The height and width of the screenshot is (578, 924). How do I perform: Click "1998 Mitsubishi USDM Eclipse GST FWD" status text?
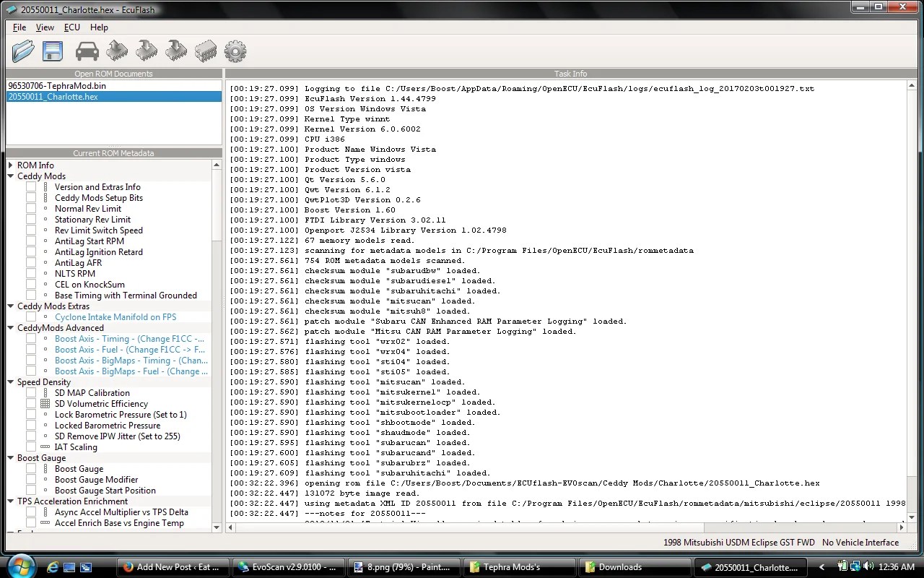click(739, 543)
